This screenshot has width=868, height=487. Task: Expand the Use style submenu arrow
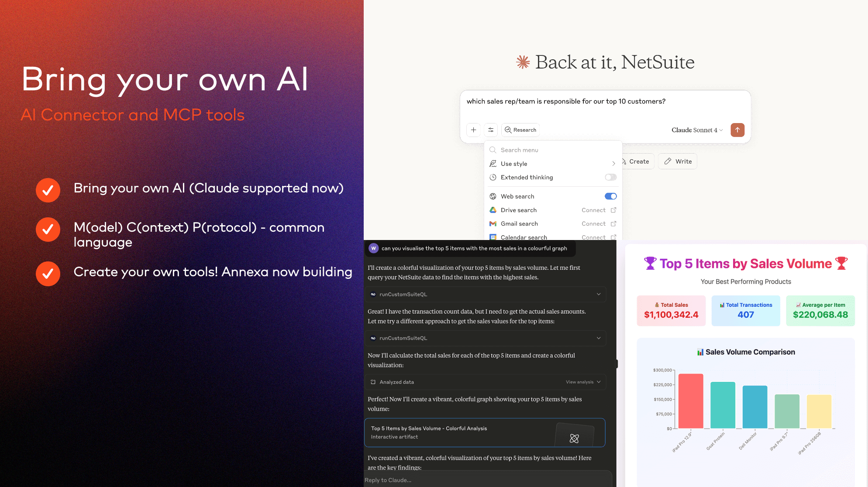pos(613,164)
